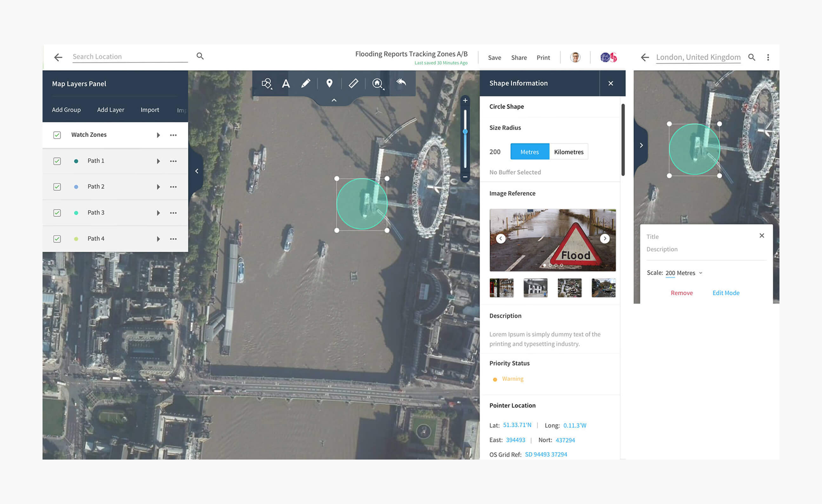822x504 pixels.
Task: Select the shape drawing tool
Action: pyautogui.click(x=267, y=83)
